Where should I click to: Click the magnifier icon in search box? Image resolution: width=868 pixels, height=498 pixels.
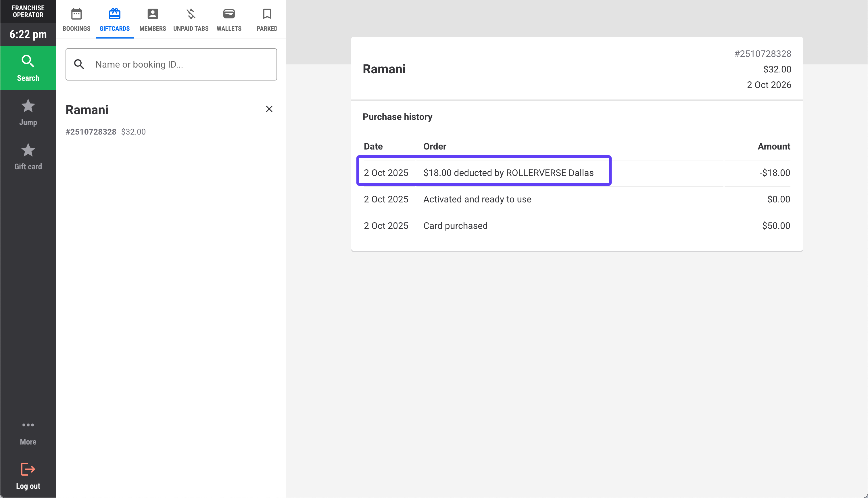79,64
